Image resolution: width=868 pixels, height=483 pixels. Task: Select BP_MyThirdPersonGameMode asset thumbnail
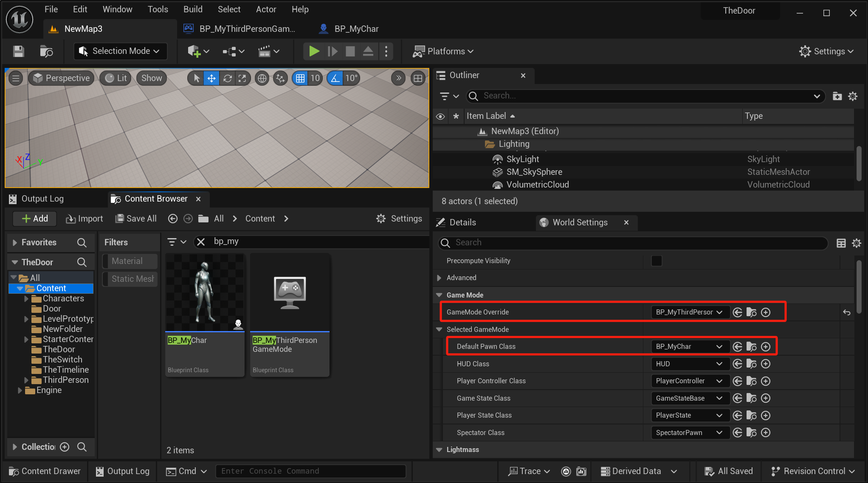click(290, 293)
